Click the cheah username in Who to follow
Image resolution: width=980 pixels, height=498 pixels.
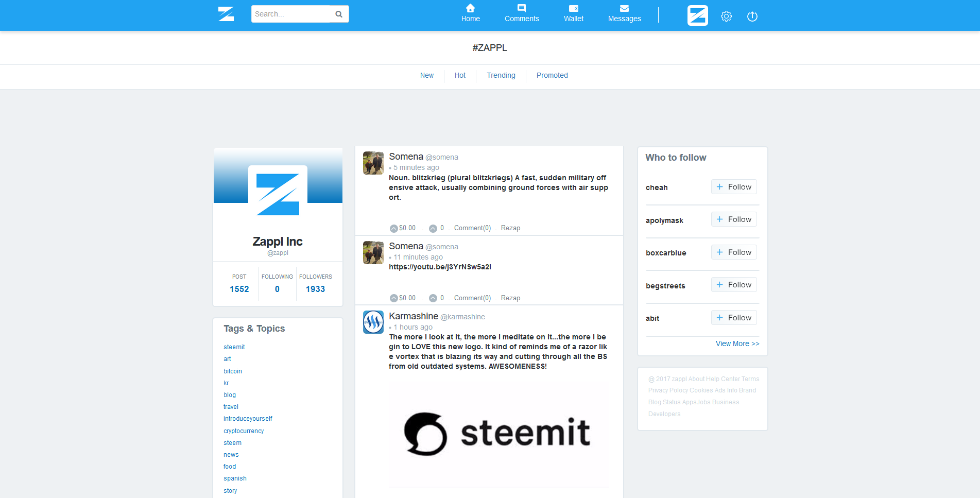(x=657, y=187)
